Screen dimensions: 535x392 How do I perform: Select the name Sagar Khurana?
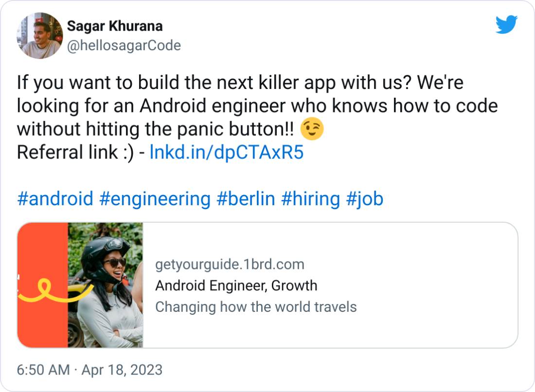(x=114, y=26)
